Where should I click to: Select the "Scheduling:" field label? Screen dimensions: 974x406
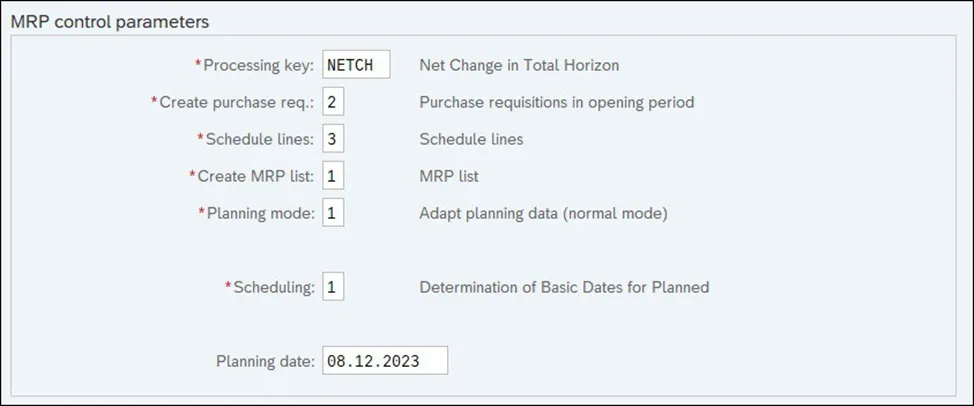[x=274, y=287]
